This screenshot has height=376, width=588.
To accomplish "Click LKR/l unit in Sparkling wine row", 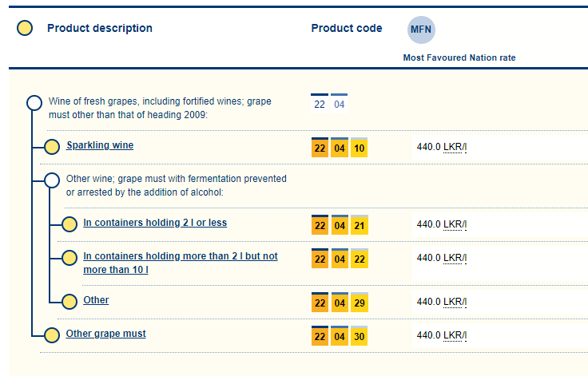I will tap(455, 148).
